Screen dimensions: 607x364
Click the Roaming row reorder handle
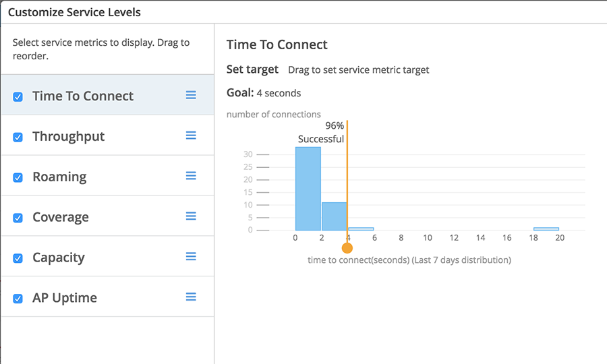tap(191, 176)
